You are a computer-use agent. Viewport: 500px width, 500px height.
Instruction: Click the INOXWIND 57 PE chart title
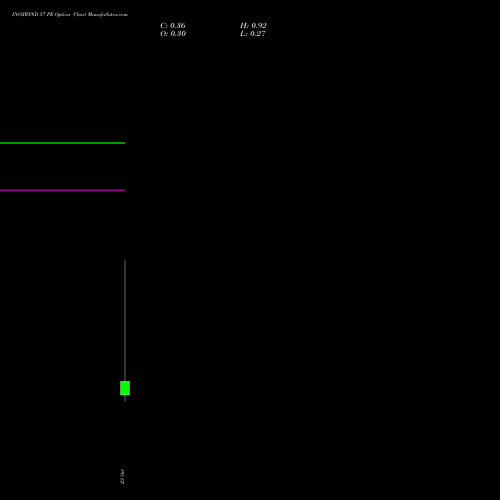(x=70, y=14)
